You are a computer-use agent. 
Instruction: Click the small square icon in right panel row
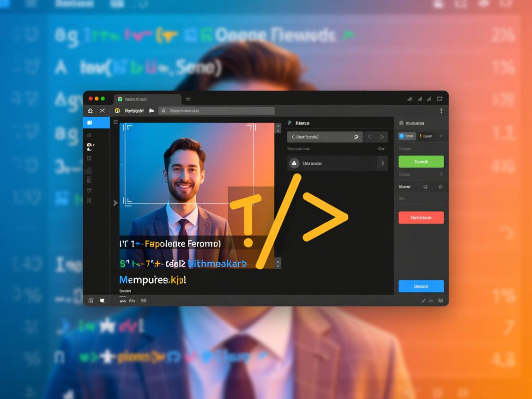click(425, 187)
